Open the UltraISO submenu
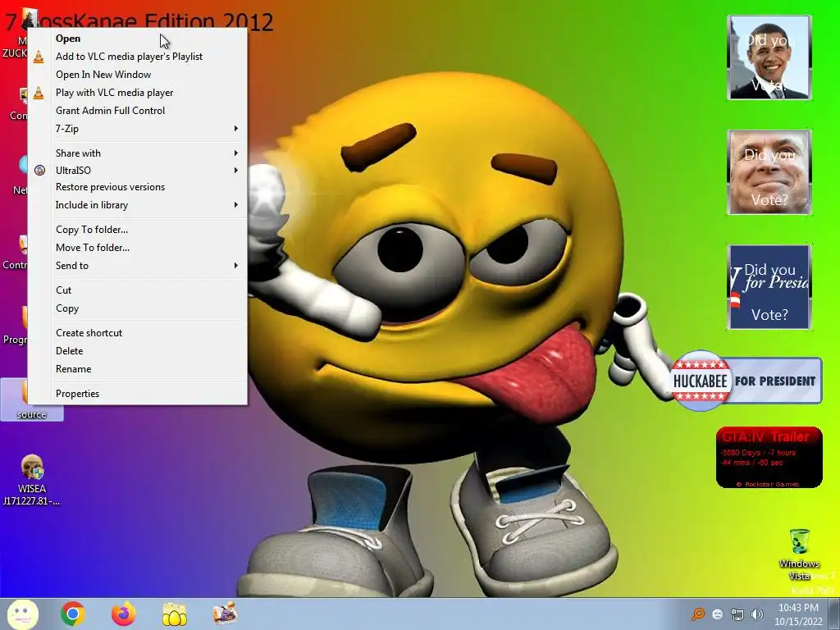Viewport: 840px width, 630px height. pos(138,171)
